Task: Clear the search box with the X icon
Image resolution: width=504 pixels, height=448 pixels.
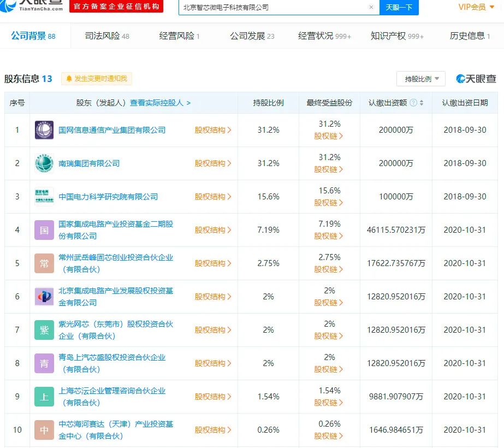Action: click(x=371, y=7)
